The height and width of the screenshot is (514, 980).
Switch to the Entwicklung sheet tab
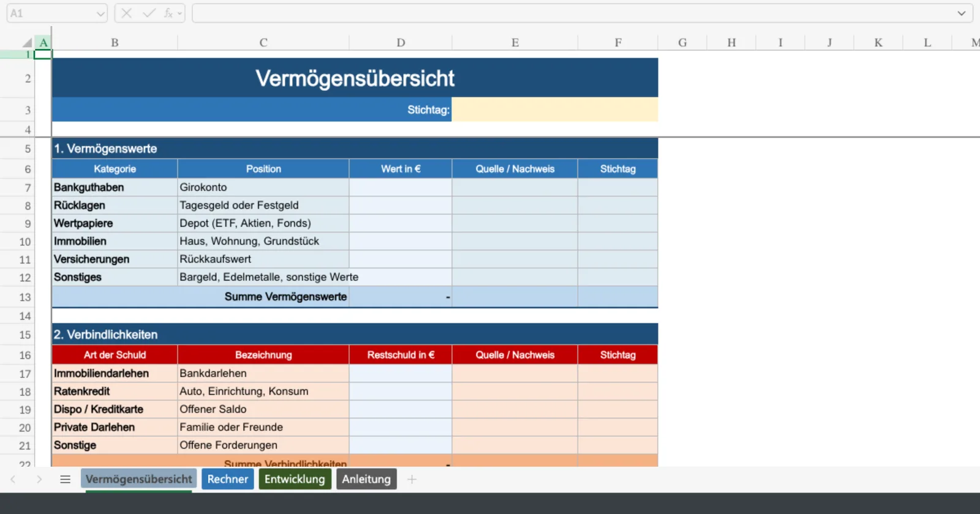[x=295, y=479]
